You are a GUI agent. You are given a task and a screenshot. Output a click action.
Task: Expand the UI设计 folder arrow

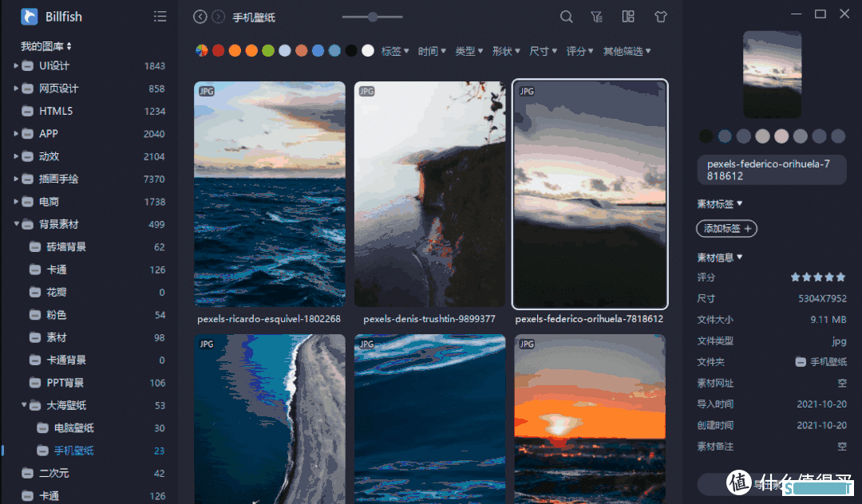(x=16, y=65)
